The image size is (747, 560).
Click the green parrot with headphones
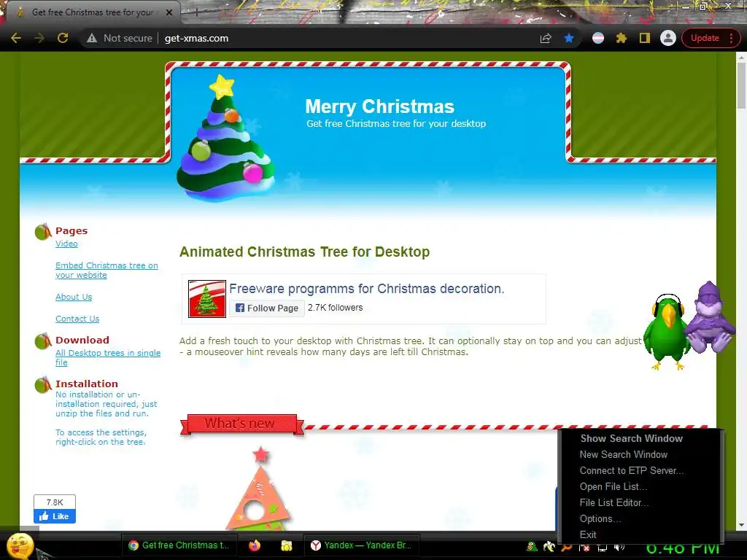[x=665, y=332]
